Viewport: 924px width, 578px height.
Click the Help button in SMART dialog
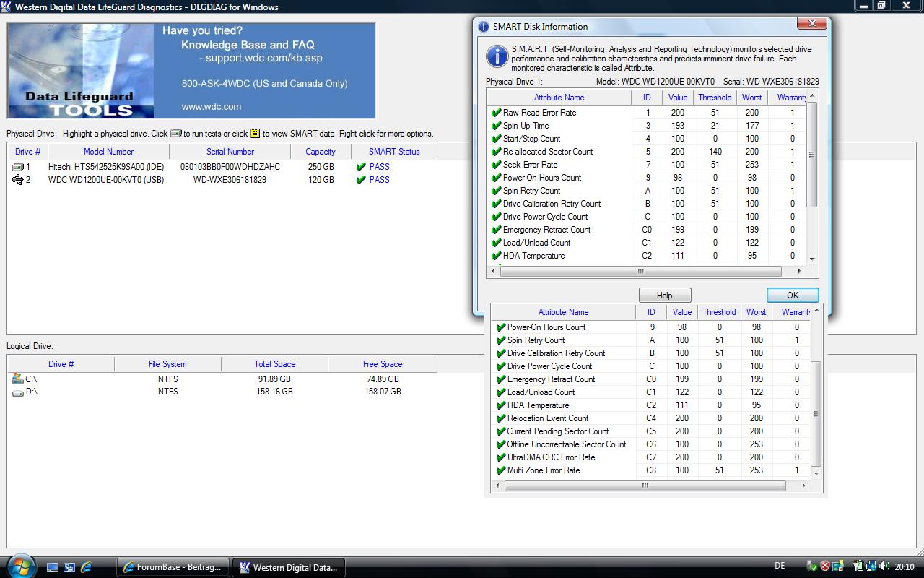pos(665,295)
